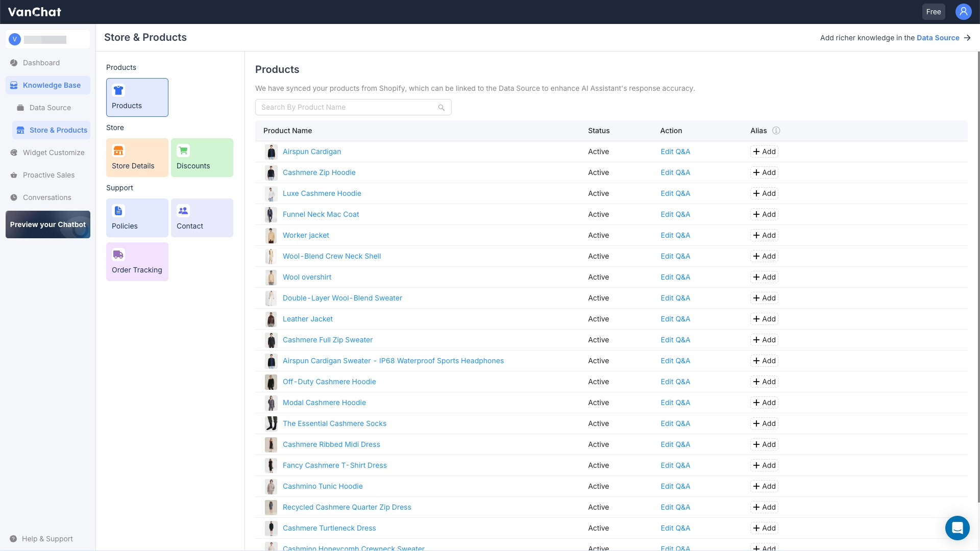
Task: Expand the store selector in the sidebar
Action: [47, 39]
